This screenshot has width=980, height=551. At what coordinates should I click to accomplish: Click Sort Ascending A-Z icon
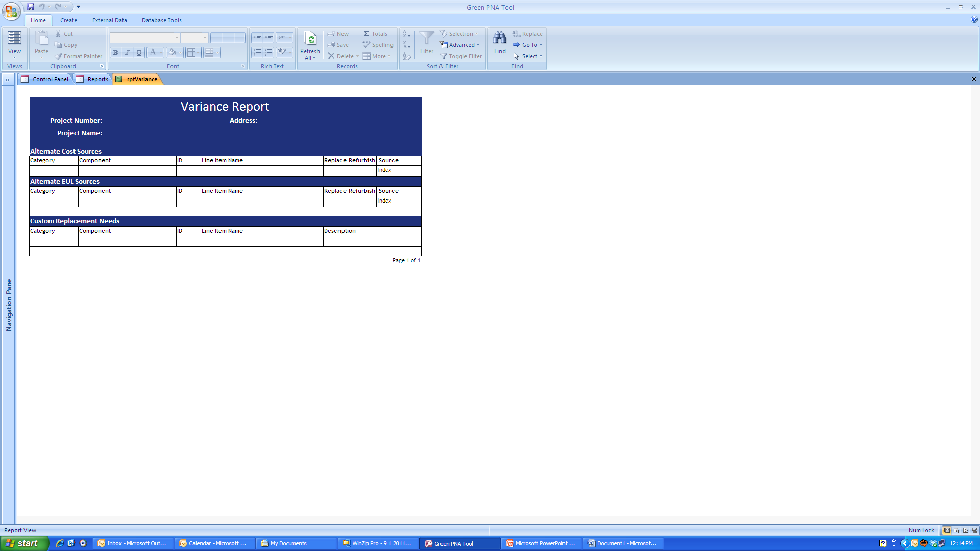coord(406,34)
